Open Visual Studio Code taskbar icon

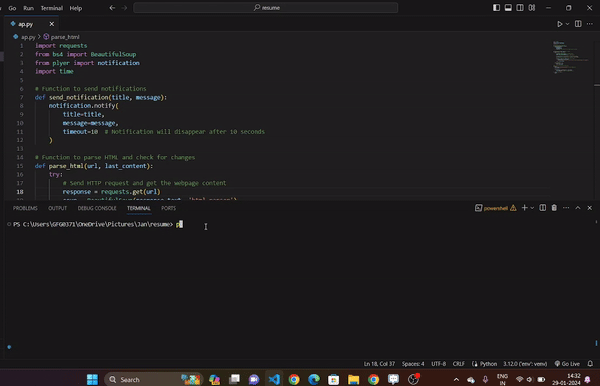[x=274, y=379]
